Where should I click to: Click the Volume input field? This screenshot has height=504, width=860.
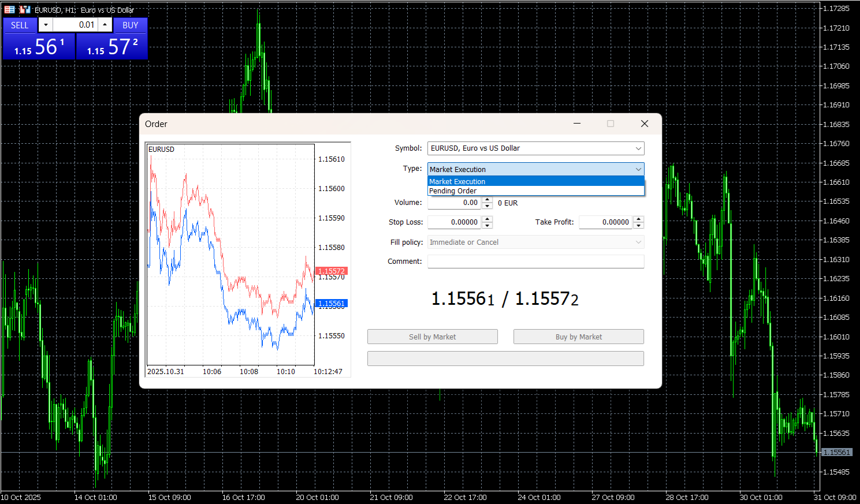click(x=454, y=203)
